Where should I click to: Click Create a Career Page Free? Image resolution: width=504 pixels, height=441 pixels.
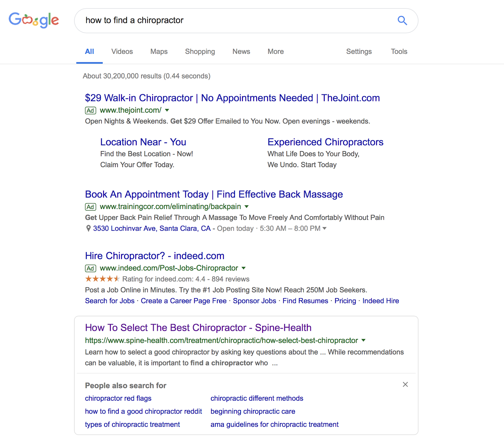tap(184, 301)
